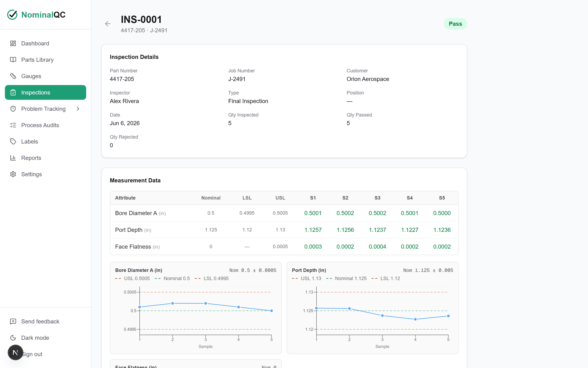Click the Nominal column header
Image resolution: width=588 pixels, height=368 pixels.
(x=211, y=198)
